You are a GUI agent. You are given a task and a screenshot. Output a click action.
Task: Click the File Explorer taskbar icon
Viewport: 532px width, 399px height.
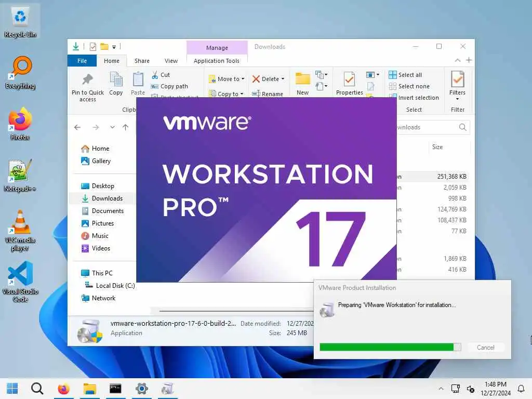pos(89,389)
